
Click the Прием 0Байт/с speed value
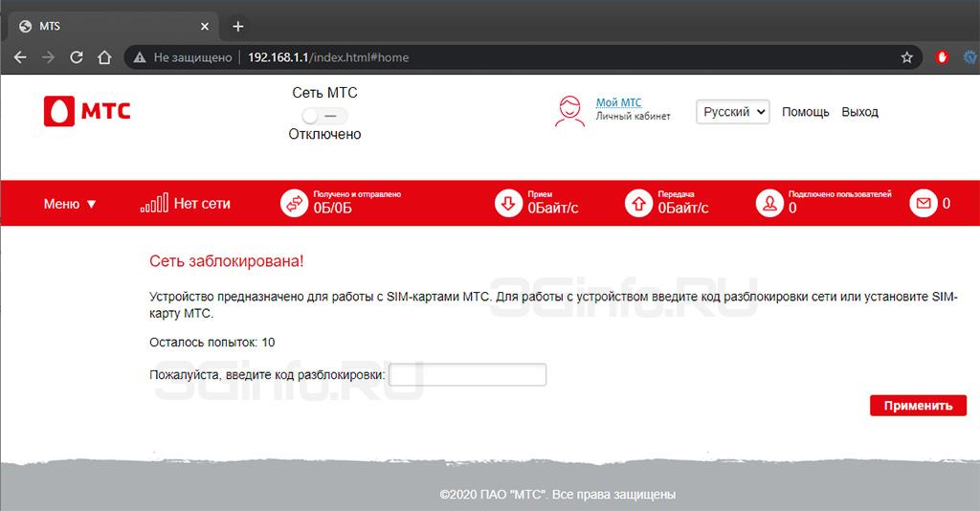tap(553, 208)
